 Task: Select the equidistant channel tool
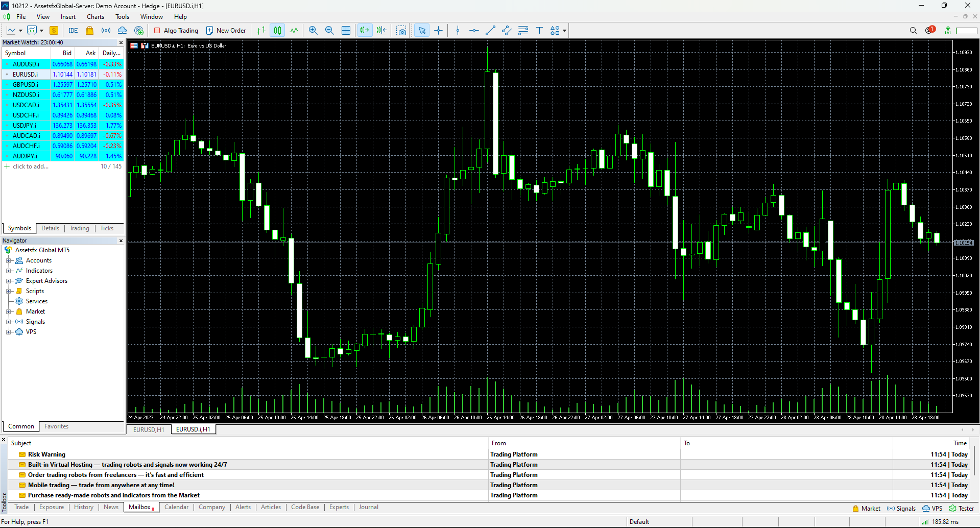(x=507, y=31)
